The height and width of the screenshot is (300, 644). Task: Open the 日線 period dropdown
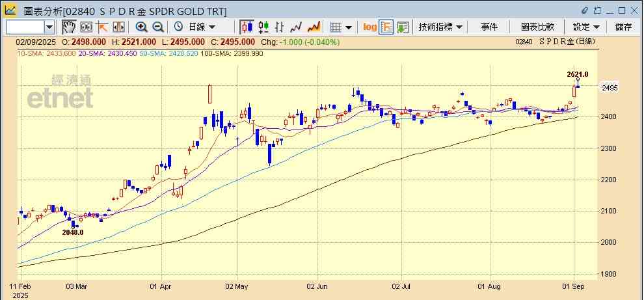click(202, 27)
